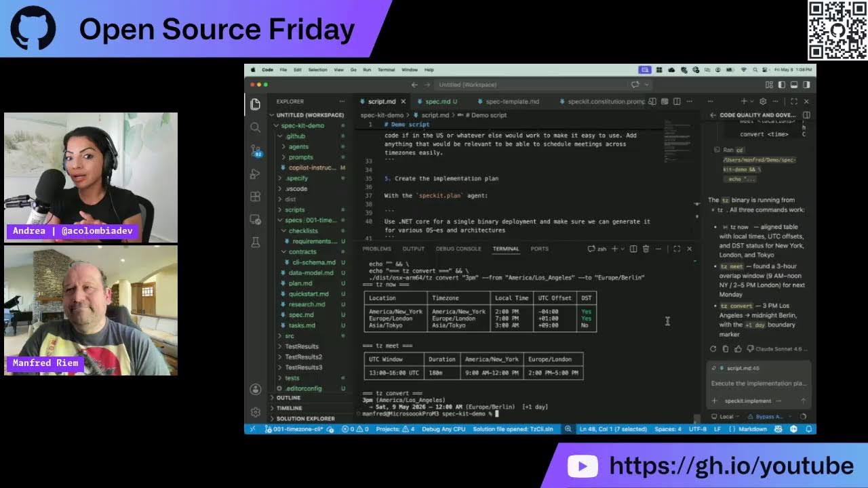868x488 pixels.
Task: Switch to the DEBUG CONSOLE tab
Action: point(458,249)
